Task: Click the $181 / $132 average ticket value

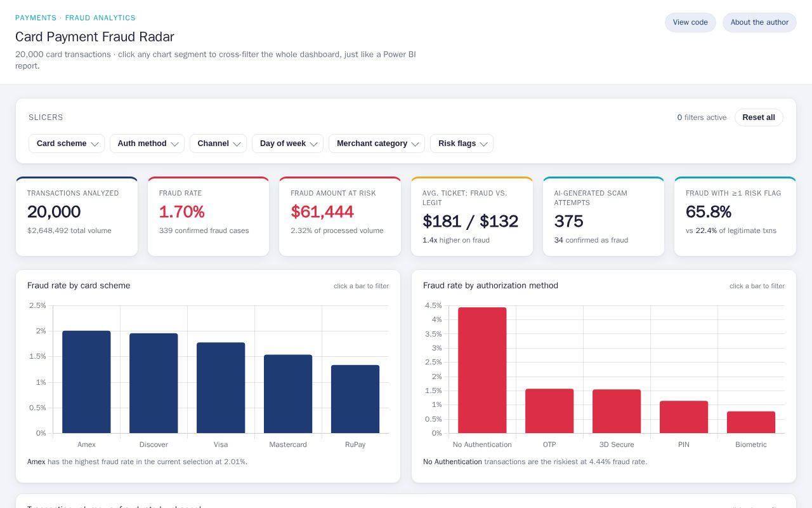Action: (x=471, y=221)
